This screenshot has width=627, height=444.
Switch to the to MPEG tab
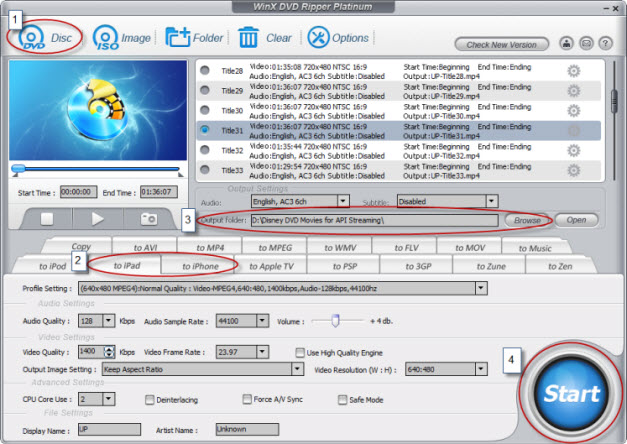(275, 248)
